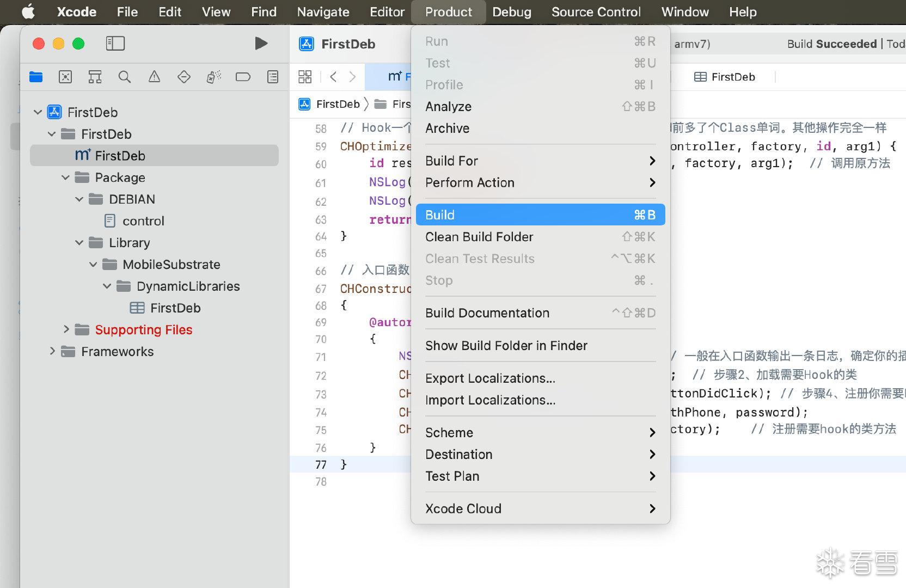
Task: Select the Frameworks group
Action: (117, 352)
